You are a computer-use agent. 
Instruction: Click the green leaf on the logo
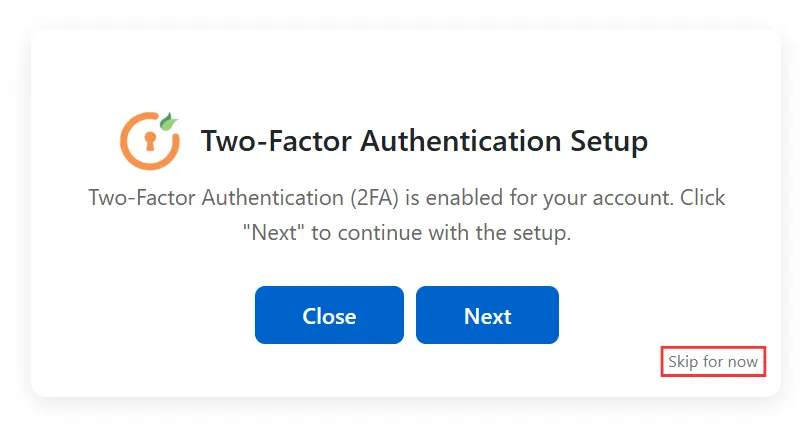click(169, 122)
